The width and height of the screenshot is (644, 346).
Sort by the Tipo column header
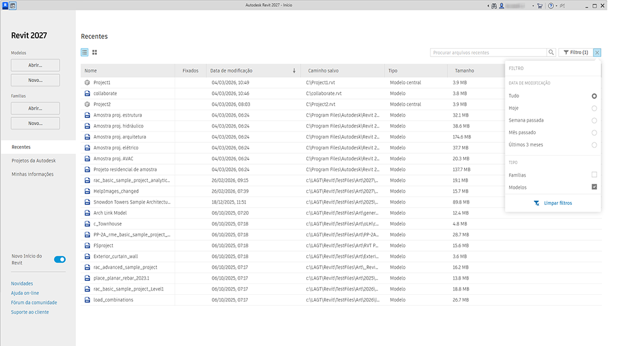pos(416,71)
